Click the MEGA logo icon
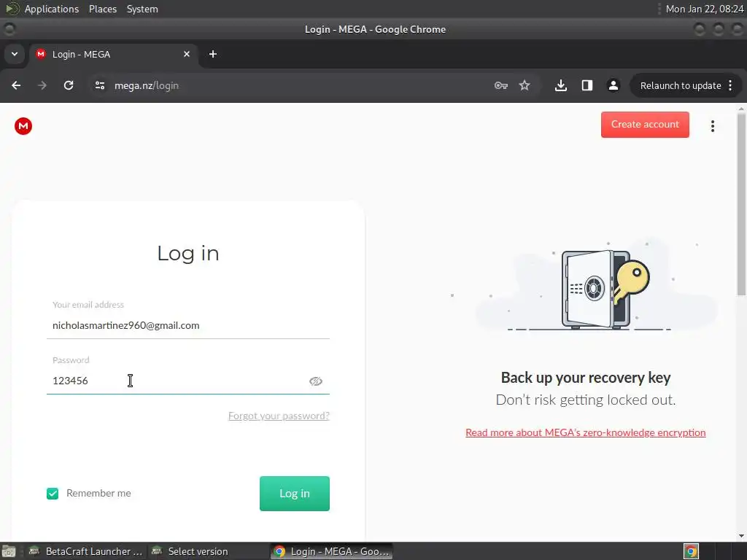 (23, 126)
